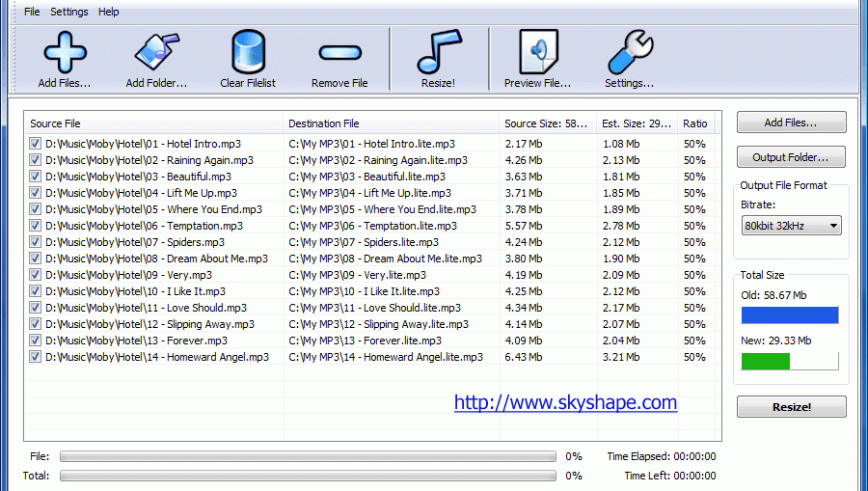Click destination 14 - Homeward Angel.lite.mp3
Viewport: 868px width, 491px height.
[386, 357]
